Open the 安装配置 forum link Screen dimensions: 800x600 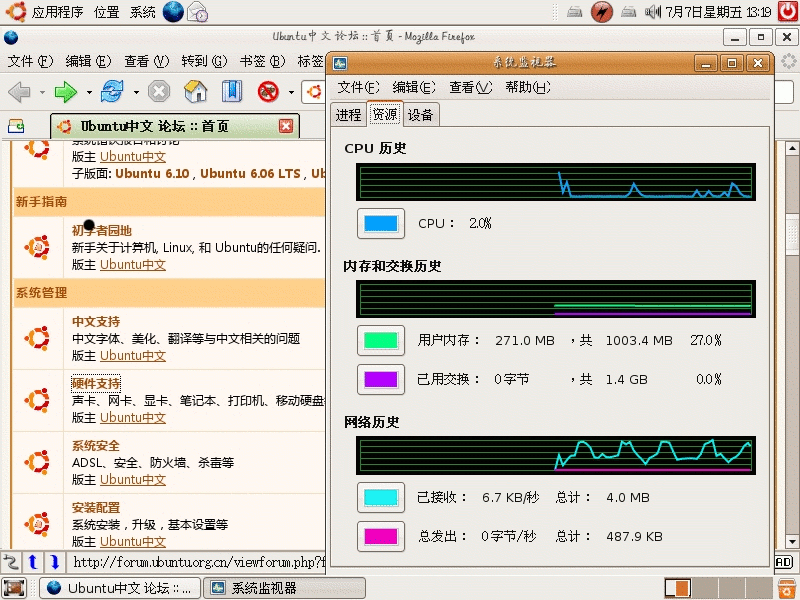pos(96,508)
